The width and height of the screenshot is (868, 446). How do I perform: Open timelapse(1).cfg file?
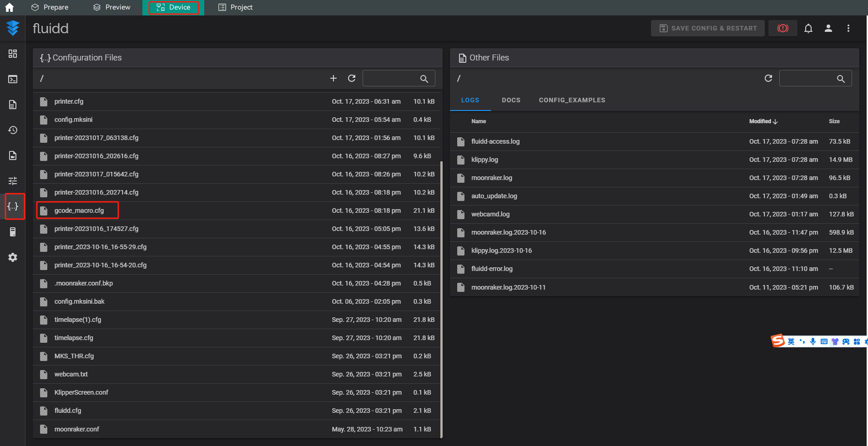[237, 320]
